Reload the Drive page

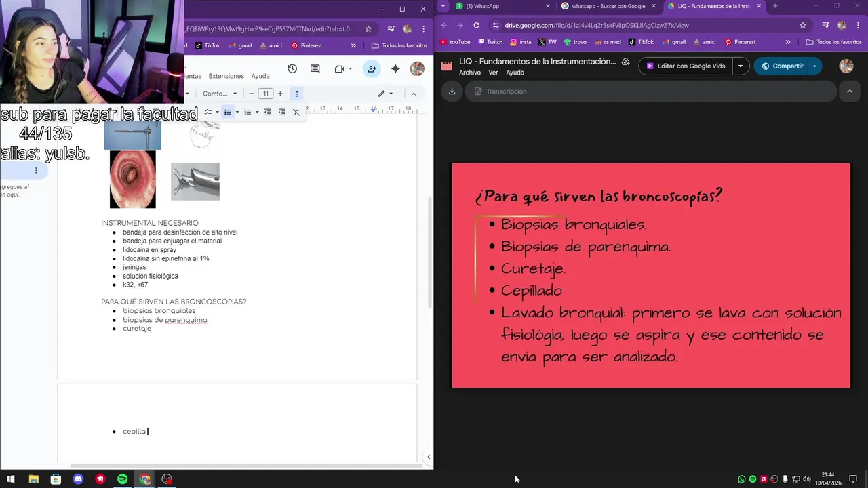click(x=476, y=25)
